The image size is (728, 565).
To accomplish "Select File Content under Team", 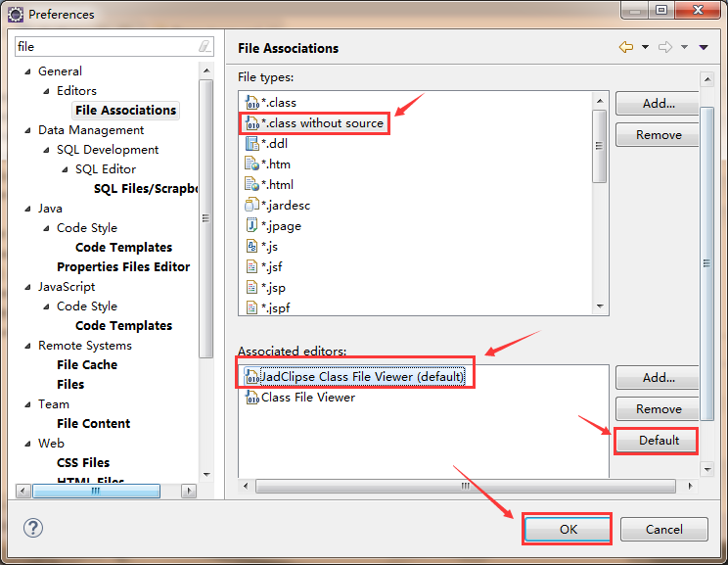I will click(94, 424).
